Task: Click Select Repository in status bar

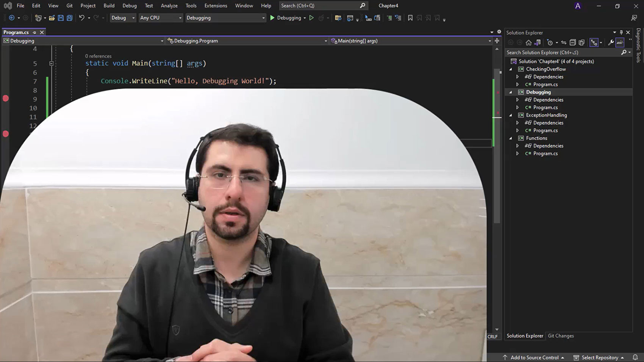Action: (x=599, y=357)
